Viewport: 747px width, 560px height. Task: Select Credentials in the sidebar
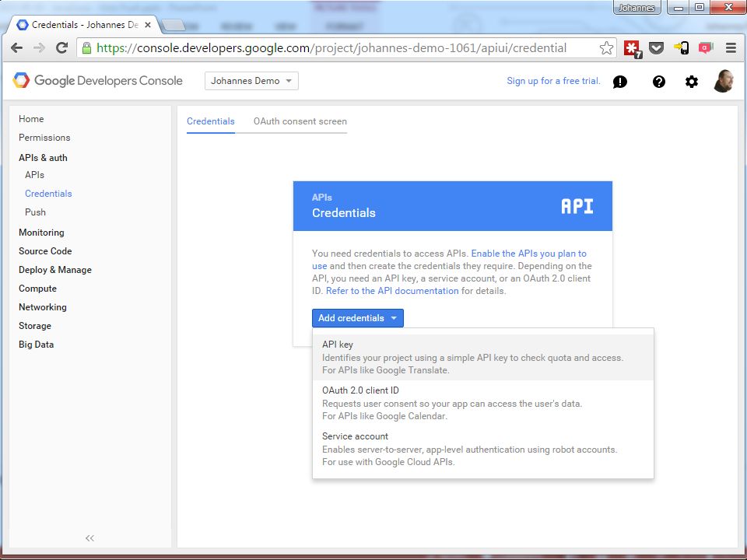tap(48, 194)
